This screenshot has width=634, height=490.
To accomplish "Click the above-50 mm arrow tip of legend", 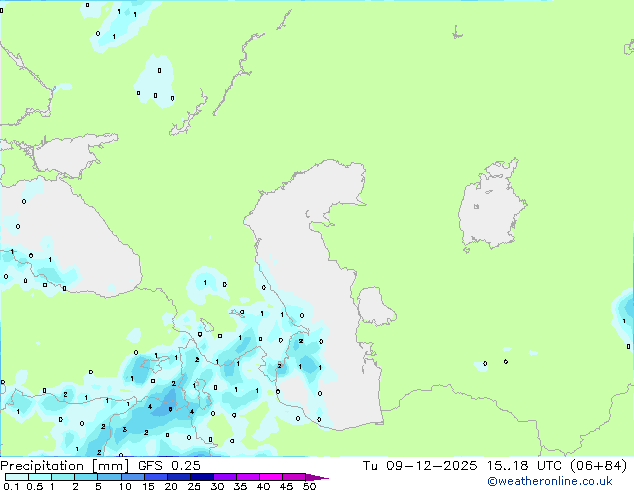I will tap(317, 477).
